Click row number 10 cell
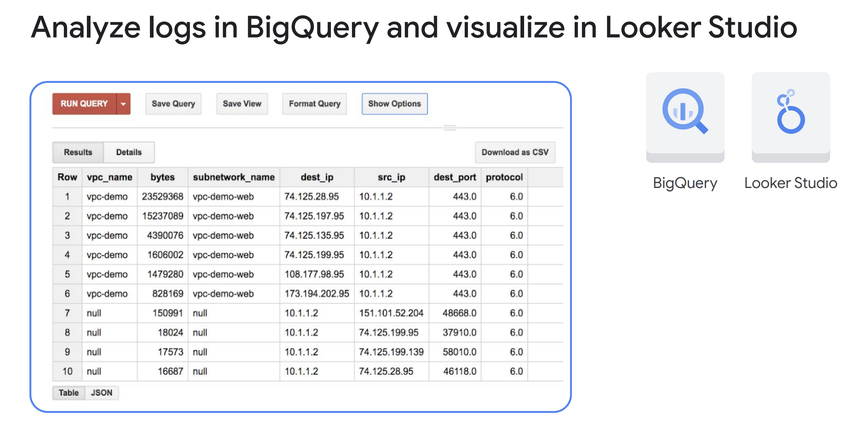 point(67,372)
